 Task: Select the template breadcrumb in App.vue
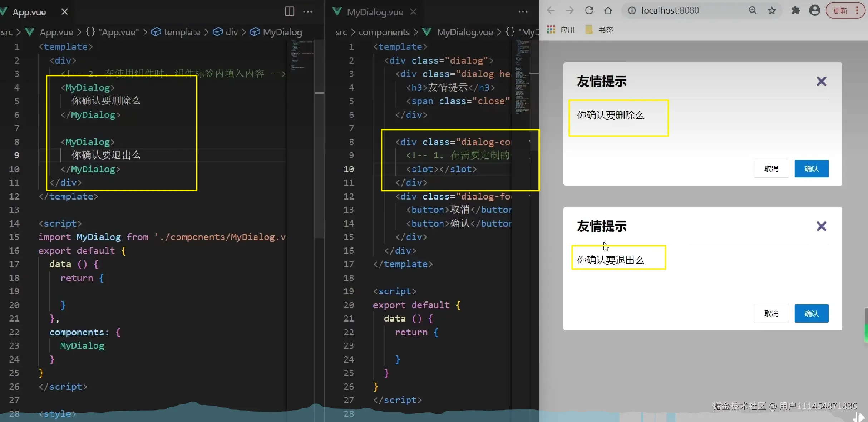pyautogui.click(x=182, y=32)
